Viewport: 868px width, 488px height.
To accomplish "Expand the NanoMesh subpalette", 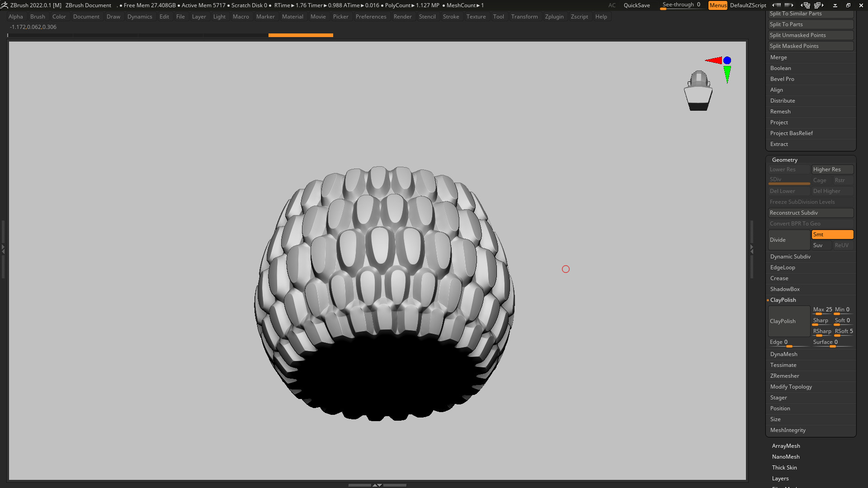I will (x=786, y=457).
